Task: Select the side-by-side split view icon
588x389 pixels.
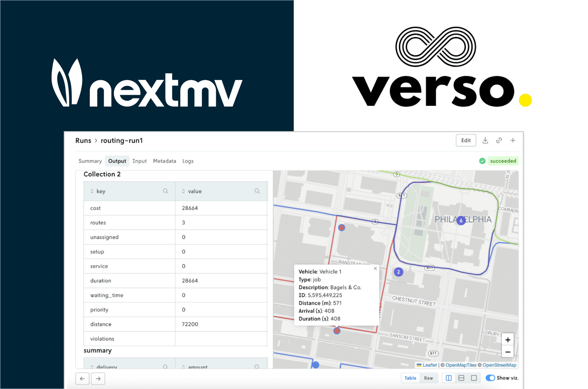Action: [x=448, y=378]
